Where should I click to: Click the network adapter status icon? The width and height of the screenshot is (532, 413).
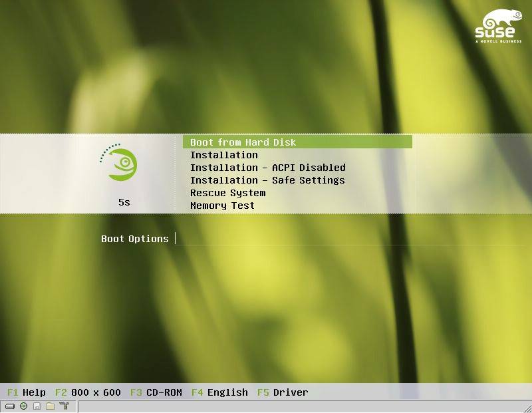[x=64, y=406]
